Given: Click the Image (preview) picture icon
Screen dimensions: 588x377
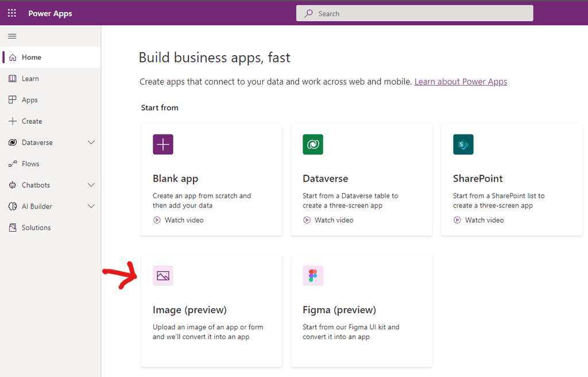Looking at the screenshot, I should point(163,276).
